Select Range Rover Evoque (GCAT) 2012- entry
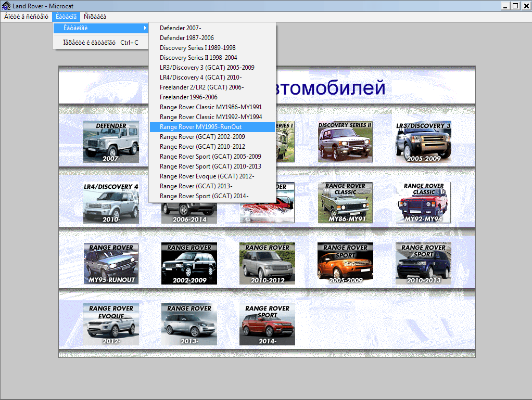This screenshot has width=532, height=400. click(212, 176)
